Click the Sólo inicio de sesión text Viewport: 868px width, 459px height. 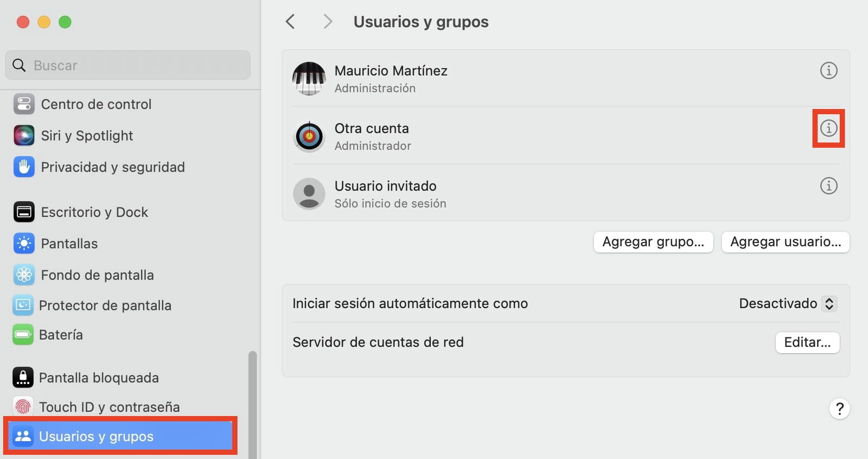click(x=391, y=203)
